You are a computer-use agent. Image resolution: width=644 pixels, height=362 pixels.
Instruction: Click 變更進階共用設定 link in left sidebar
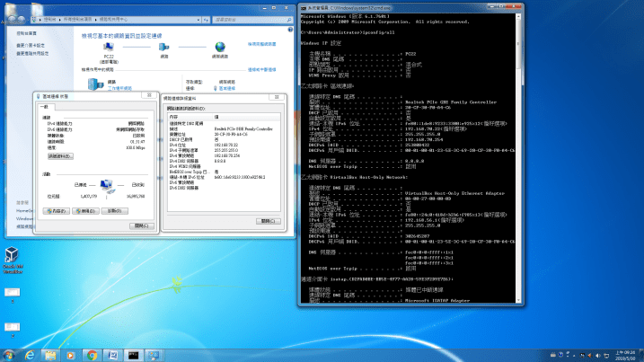tap(31, 52)
